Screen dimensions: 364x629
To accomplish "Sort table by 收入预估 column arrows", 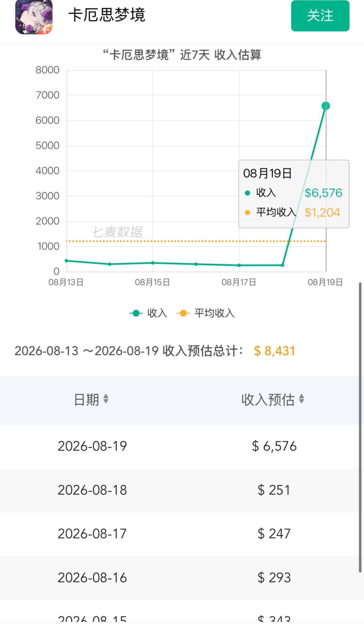I will pyautogui.click(x=301, y=399).
